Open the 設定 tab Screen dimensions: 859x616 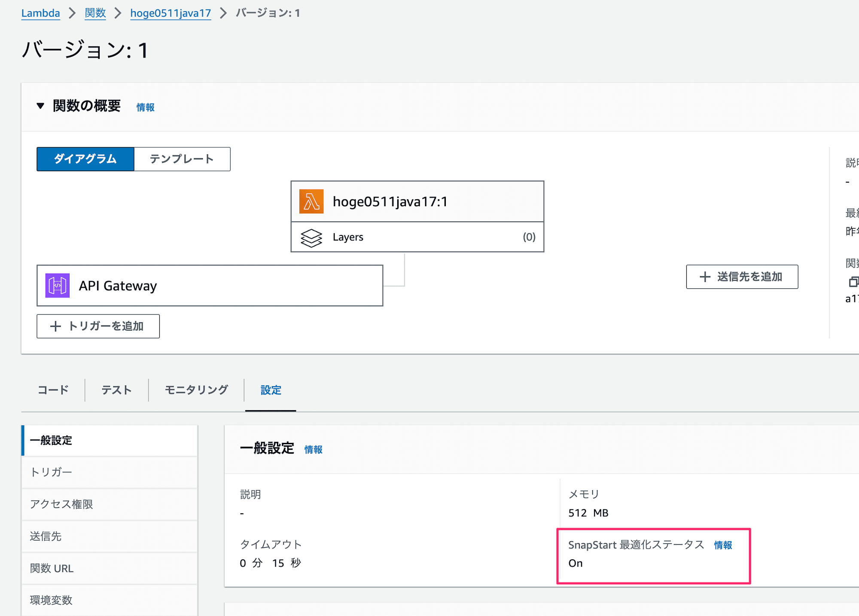click(x=271, y=390)
